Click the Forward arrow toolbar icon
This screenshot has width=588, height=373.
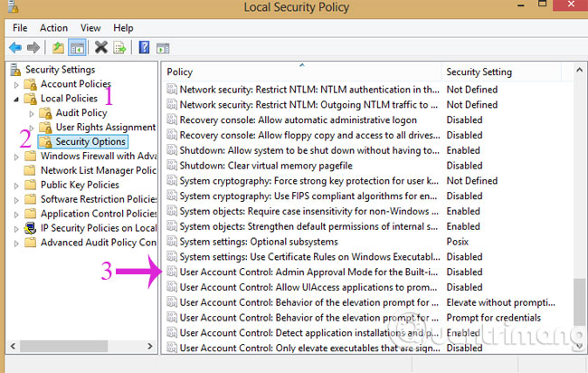33,48
